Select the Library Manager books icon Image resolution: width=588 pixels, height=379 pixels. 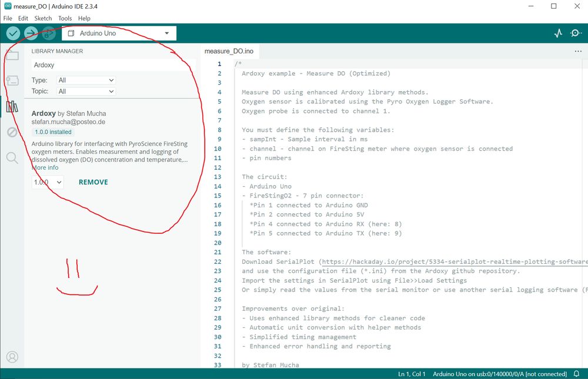click(x=12, y=106)
